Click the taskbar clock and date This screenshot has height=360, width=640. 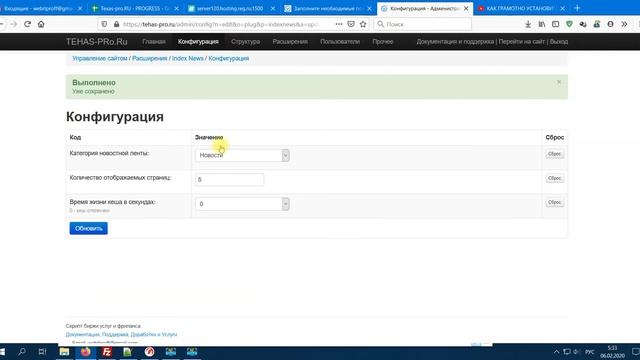tap(612, 352)
